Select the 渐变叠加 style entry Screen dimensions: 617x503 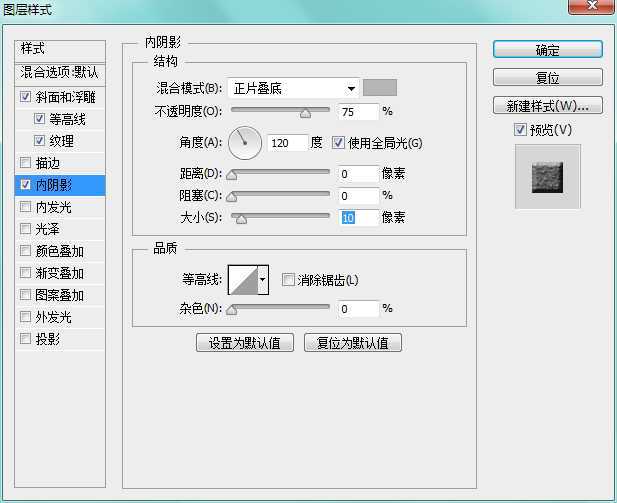pyautogui.click(x=59, y=273)
